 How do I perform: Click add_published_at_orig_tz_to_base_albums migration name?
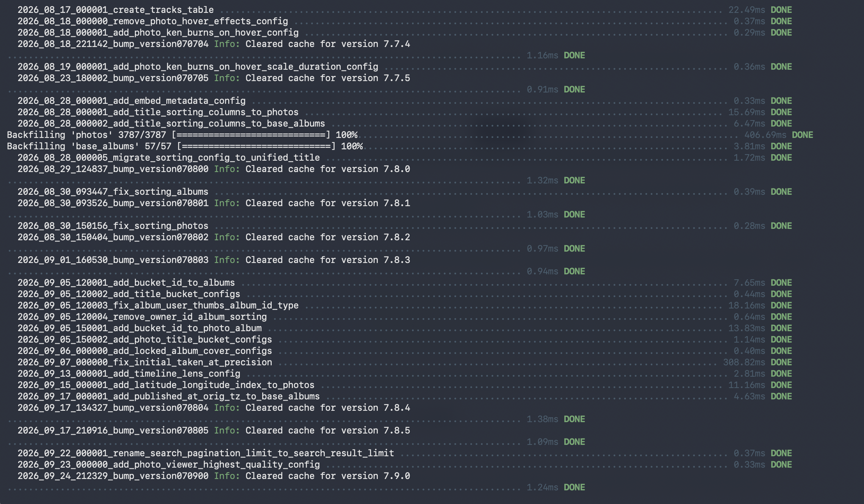[x=169, y=396]
